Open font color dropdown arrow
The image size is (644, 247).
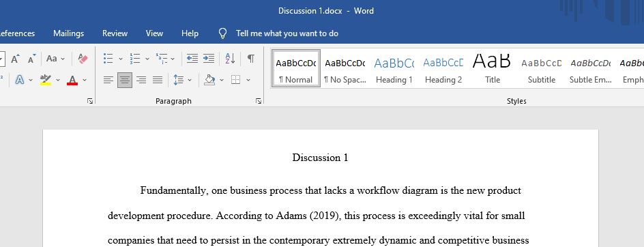click(85, 80)
